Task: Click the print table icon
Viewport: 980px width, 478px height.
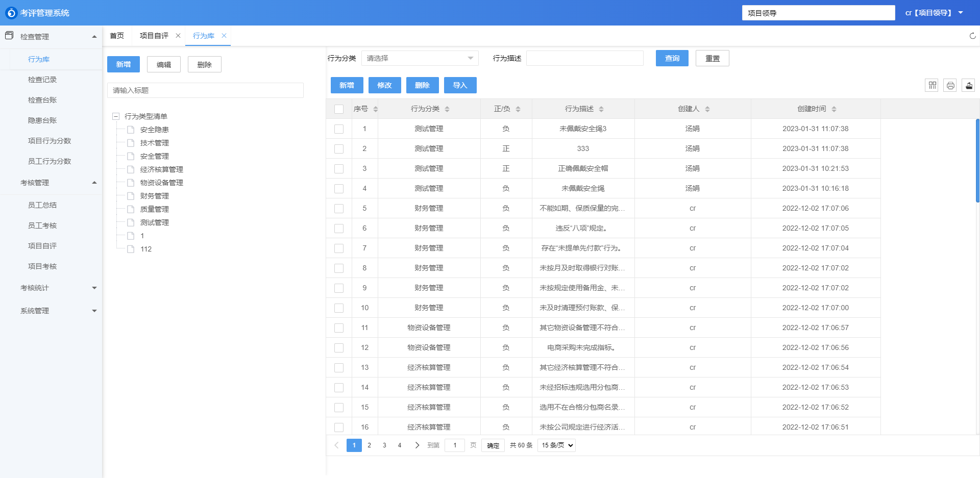Action: 950,85
